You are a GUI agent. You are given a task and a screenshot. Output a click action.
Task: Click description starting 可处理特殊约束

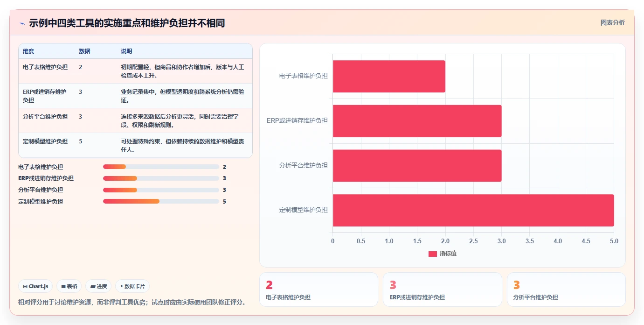tap(182, 145)
